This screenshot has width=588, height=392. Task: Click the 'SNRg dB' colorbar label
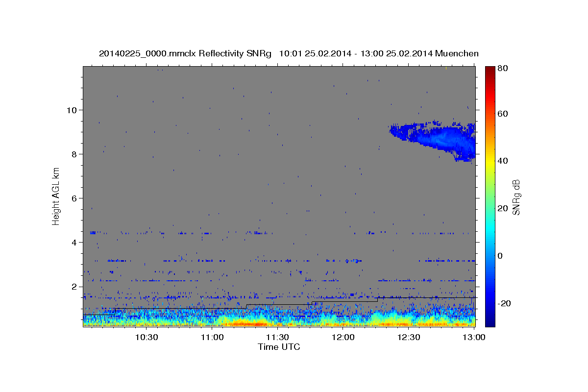click(x=515, y=197)
